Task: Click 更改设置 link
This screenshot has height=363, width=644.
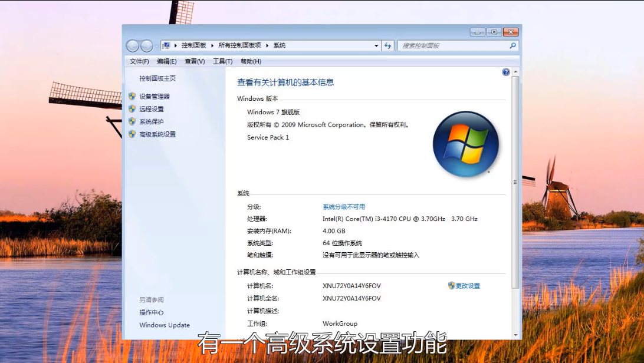Action: tap(468, 285)
